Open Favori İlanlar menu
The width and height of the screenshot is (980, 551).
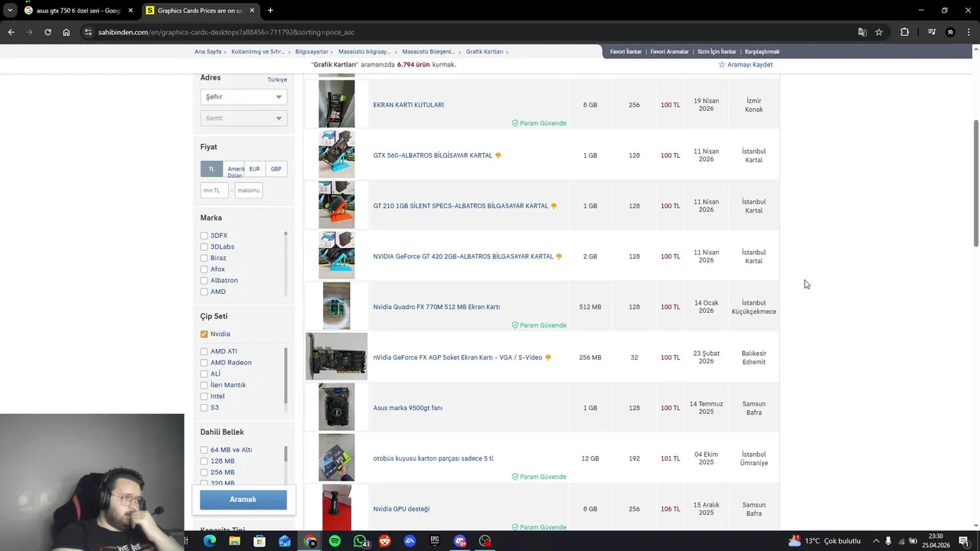pyautogui.click(x=626, y=51)
